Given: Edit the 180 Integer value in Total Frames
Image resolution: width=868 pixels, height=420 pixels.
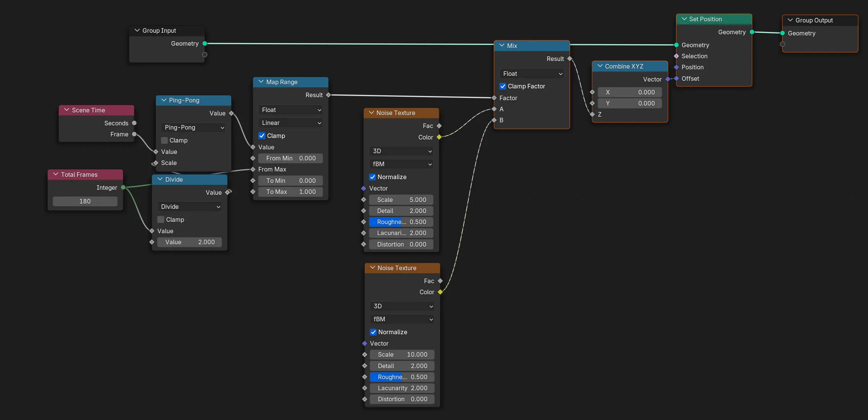Looking at the screenshot, I should click(85, 201).
